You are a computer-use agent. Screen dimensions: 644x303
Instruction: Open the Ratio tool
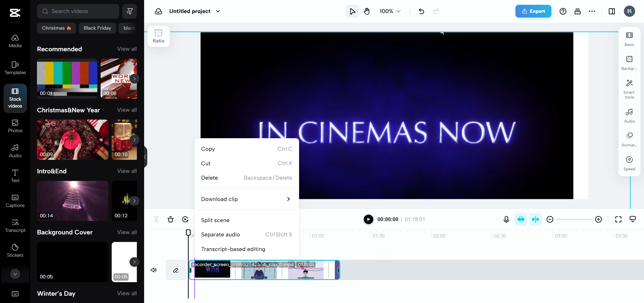158,36
